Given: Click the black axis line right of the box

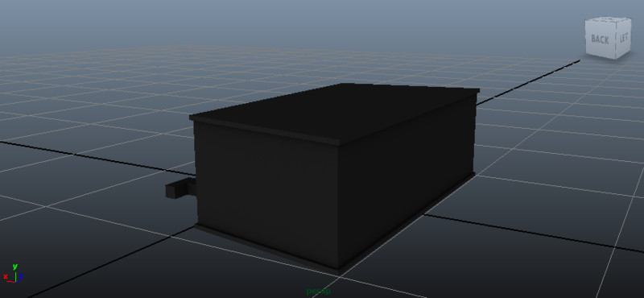Looking at the screenshot, I should point(534,233).
